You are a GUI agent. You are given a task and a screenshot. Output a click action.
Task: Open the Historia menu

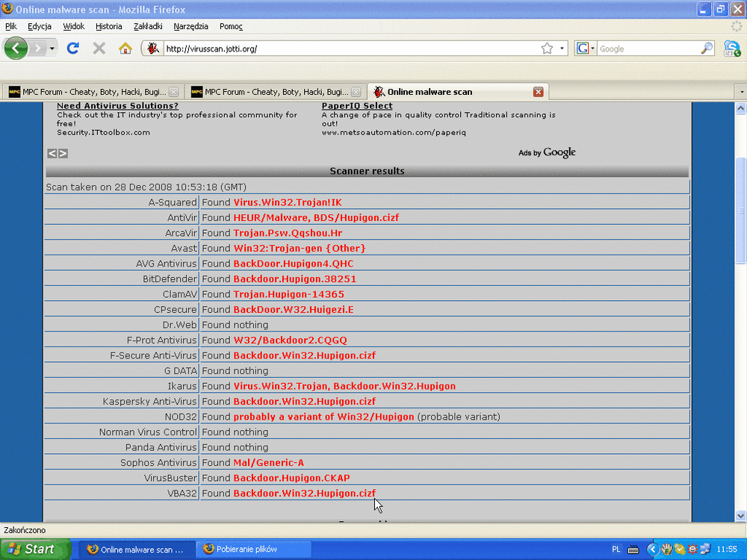pyautogui.click(x=108, y=26)
